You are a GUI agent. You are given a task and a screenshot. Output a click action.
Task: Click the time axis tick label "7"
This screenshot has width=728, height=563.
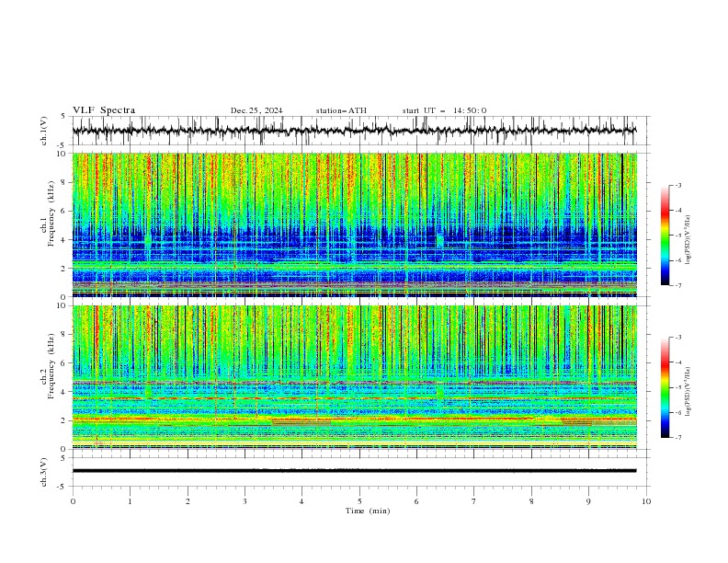(474, 501)
